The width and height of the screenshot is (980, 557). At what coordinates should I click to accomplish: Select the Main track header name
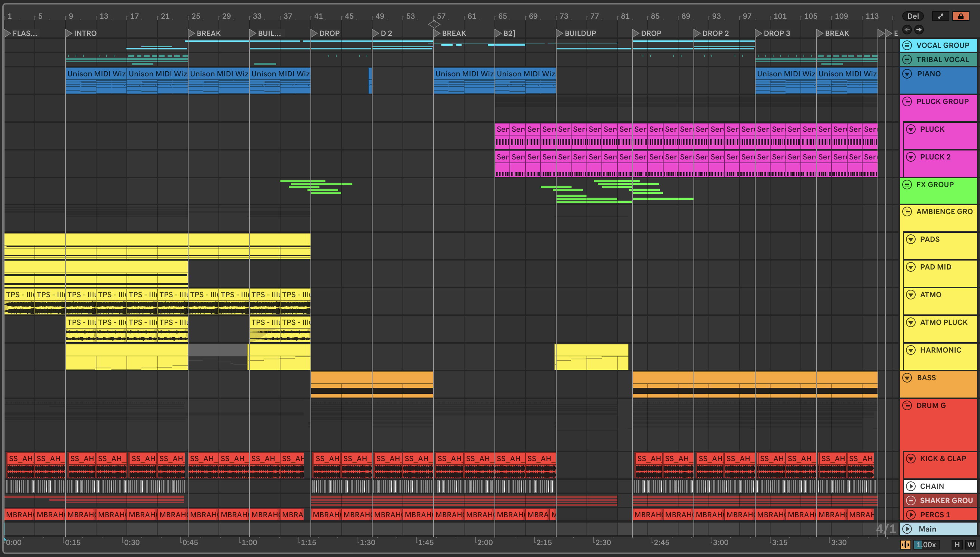927,529
